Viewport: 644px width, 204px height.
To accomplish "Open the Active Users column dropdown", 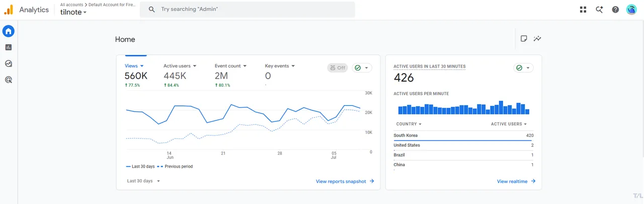I will click(x=509, y=124).
